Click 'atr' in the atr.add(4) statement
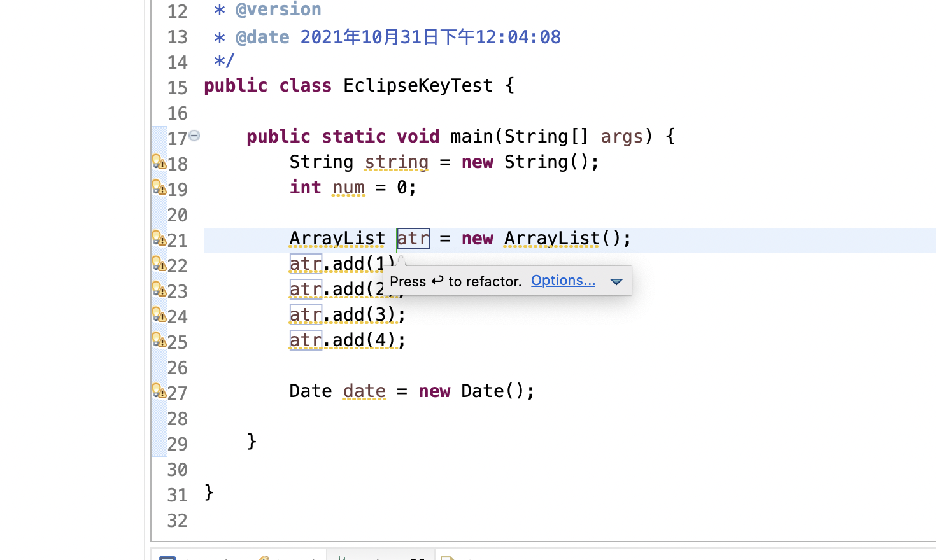Screen dimensions: 936x560 coord(306,340)
